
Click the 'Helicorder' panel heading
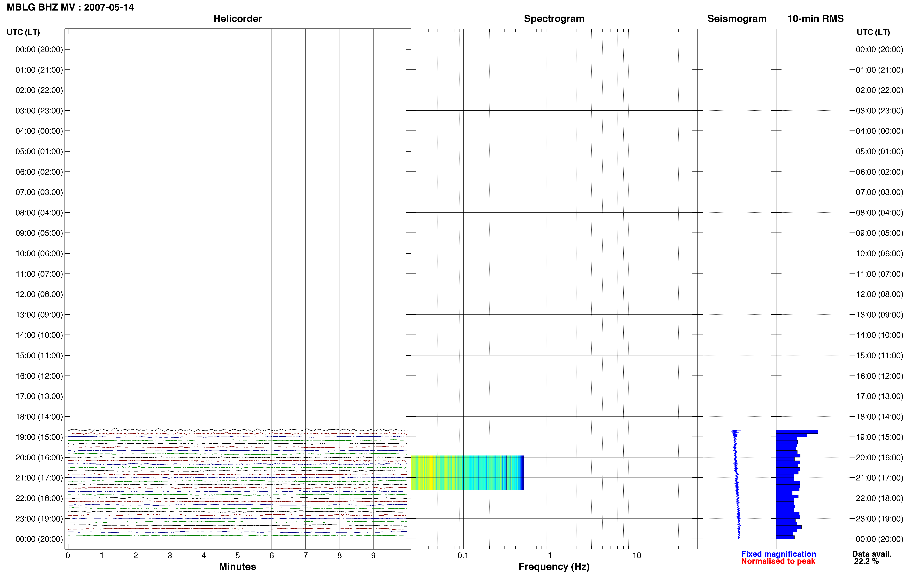[x=237, y=19]
